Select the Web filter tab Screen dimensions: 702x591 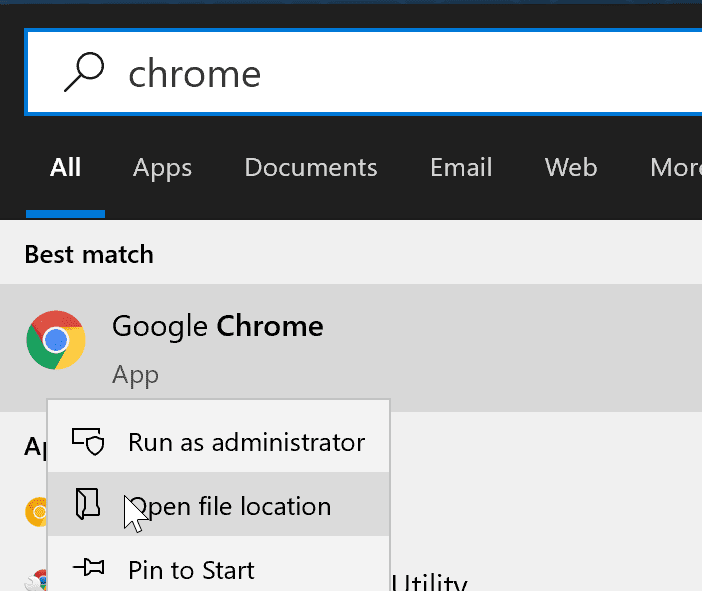570,167
